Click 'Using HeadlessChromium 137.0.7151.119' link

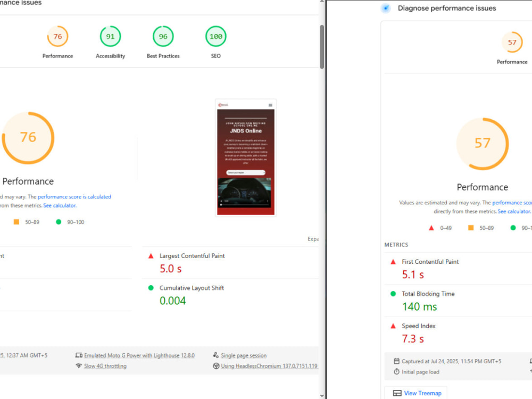[x=269, y=366]
